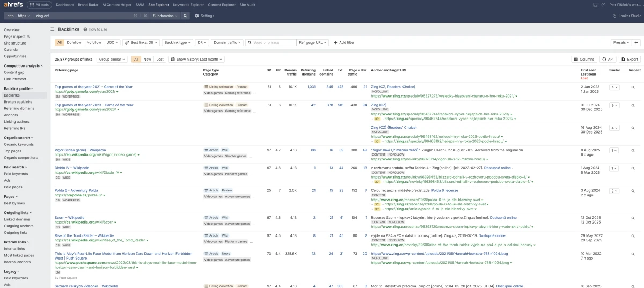
Task: Inspect the 2021 Game of the Year row
Action: tap(633, 87)
